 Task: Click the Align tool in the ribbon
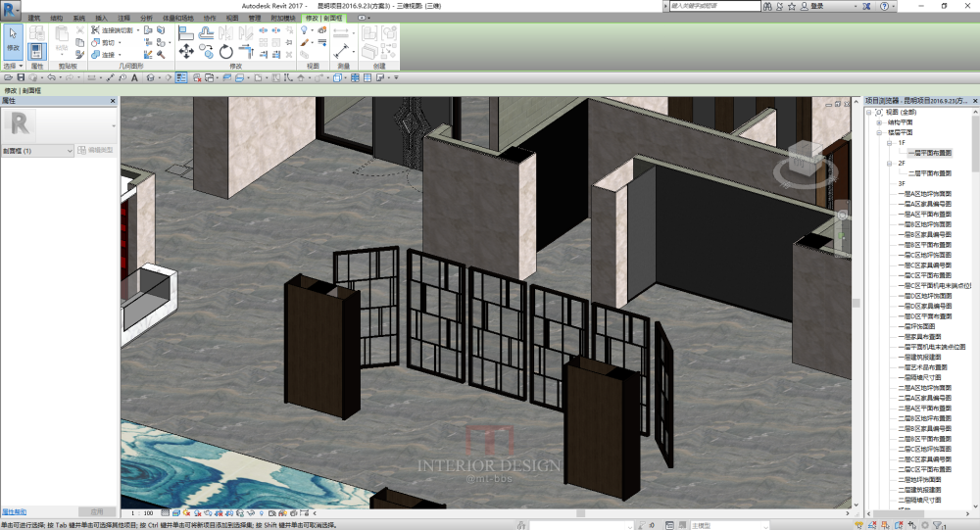[186, 32]
